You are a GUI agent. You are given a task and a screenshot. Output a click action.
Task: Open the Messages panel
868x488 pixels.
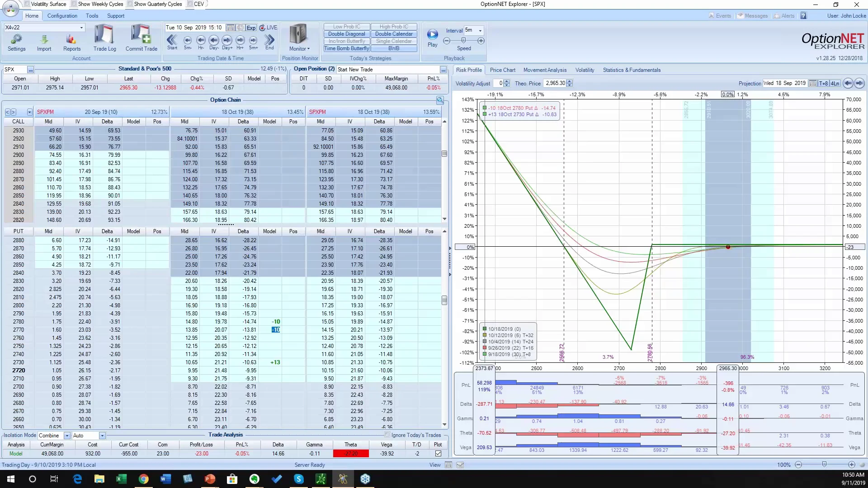tap(753, 16)
